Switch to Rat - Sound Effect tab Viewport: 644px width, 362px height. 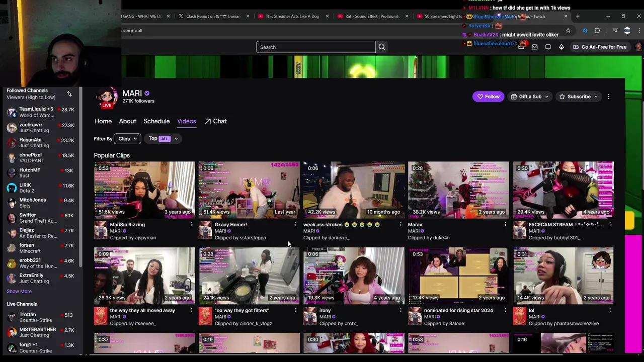click(x=371, y=16)
